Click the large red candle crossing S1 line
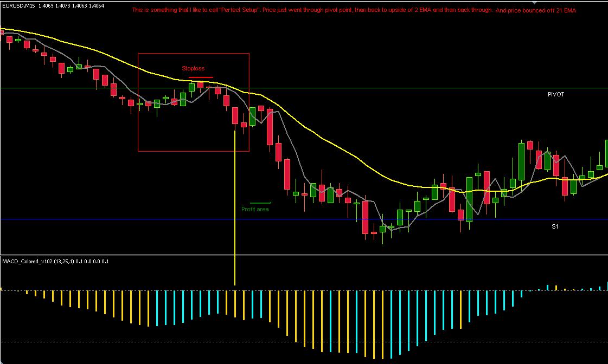Screen dimensions: 608x364 [x=365, y=217]
